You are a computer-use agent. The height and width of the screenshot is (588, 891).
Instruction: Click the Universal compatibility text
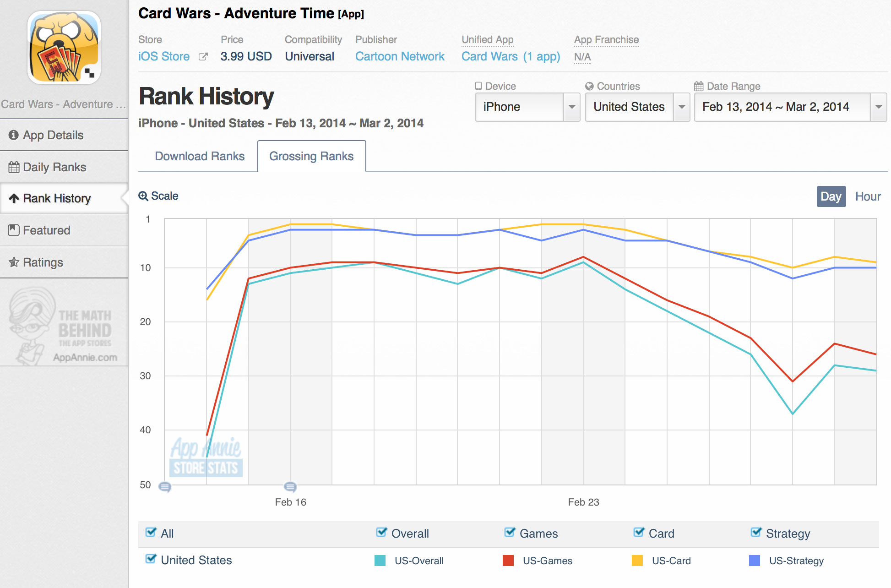310,56
